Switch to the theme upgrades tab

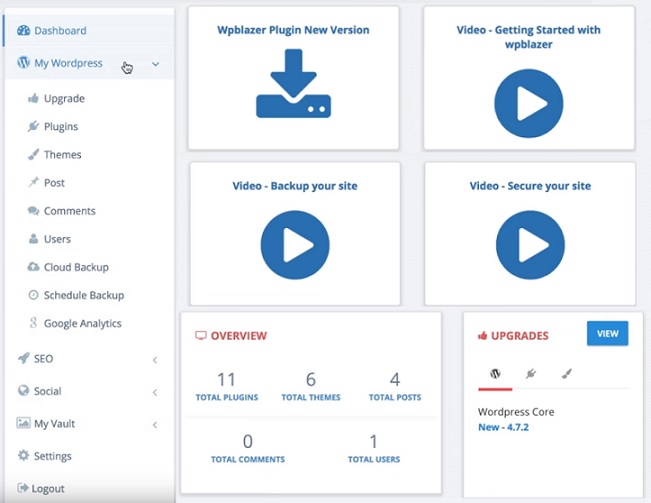pos(567,374)
